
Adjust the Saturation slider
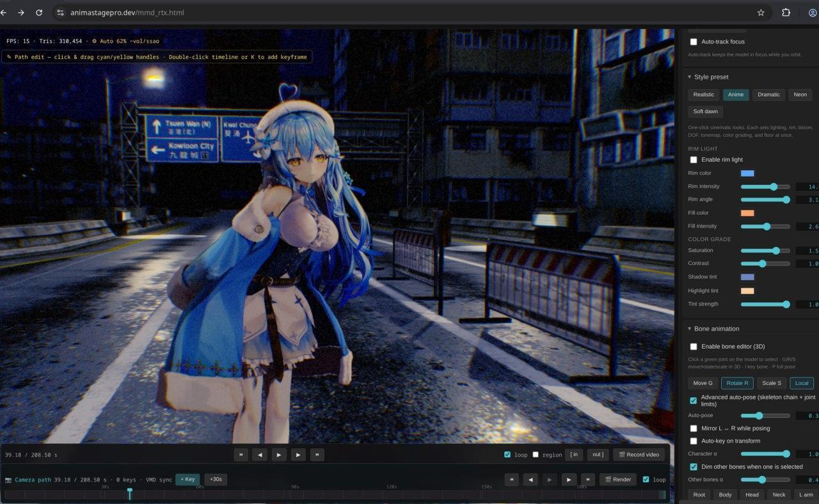(765, 251)
